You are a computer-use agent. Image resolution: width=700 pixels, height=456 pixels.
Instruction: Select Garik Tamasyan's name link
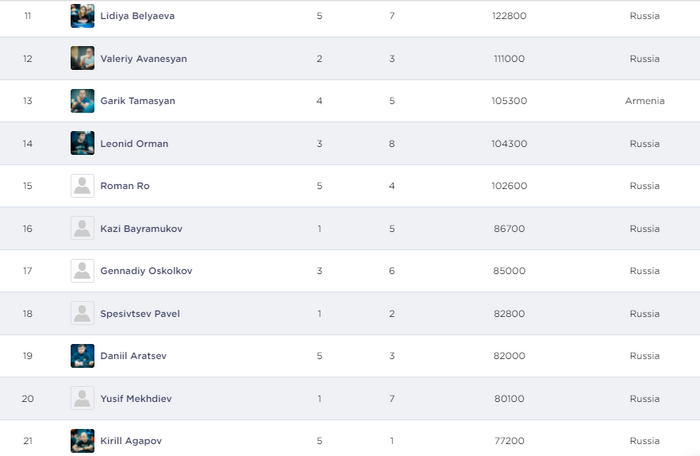139,101
